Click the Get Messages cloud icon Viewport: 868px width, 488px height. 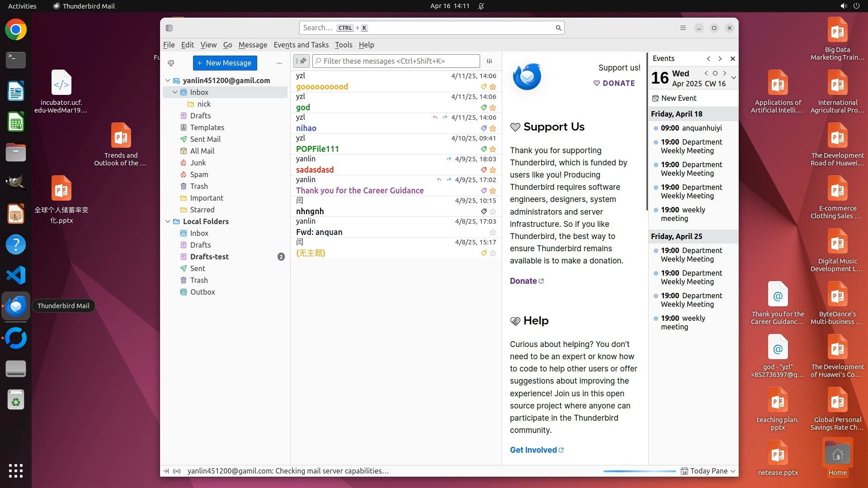click(171, 63)
